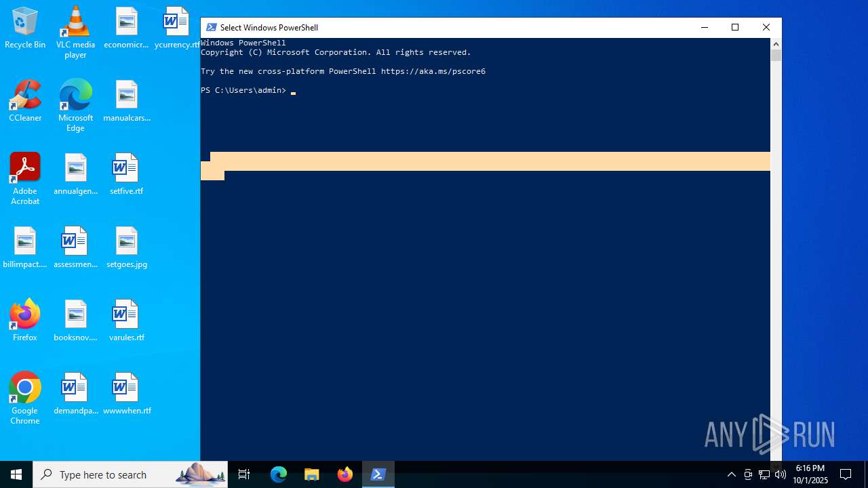Open Firefox from the taskbar
Viewport: 868px width, 488px height.
345,474
